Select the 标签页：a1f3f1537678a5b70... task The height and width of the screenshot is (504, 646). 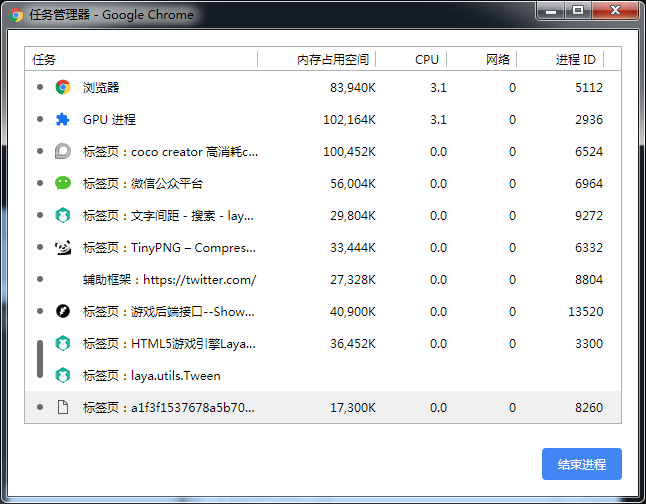pos(323,407)
